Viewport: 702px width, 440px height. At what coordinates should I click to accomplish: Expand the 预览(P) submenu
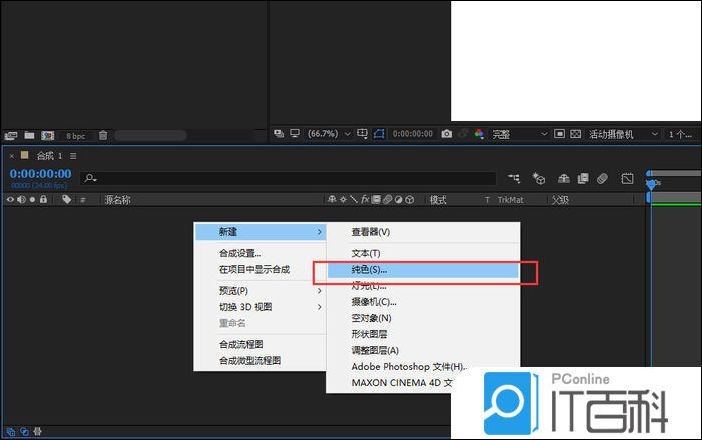260,291
